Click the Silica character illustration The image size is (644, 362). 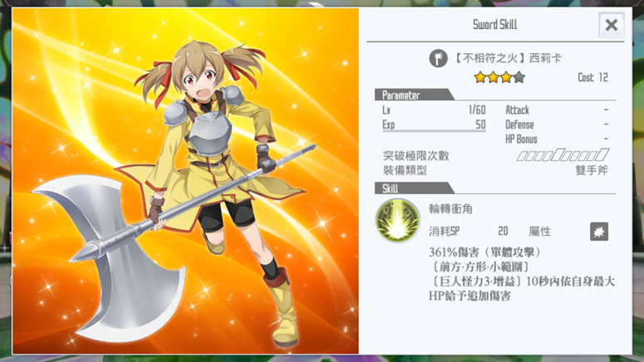185,181
